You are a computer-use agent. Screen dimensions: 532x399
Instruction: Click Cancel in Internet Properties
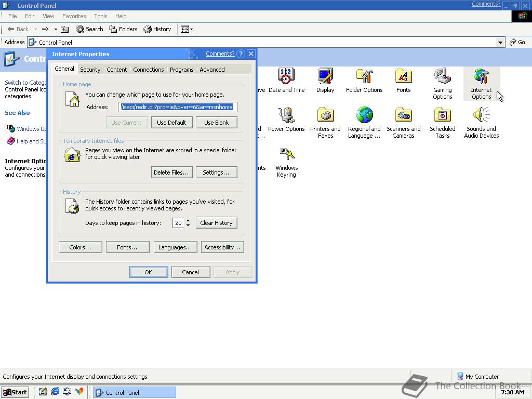[x=191, y=272]
